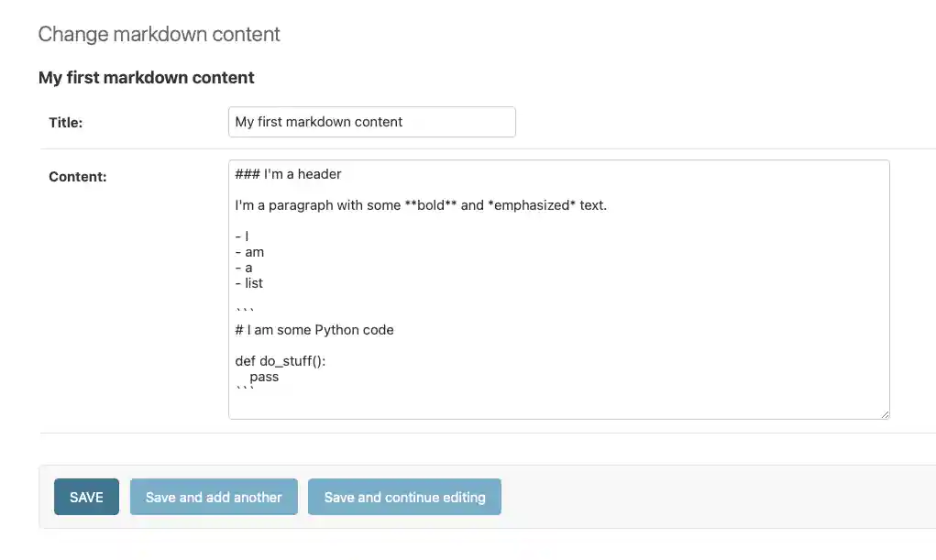Click the "# I am some Python code" comment line
The height and width of the screenshot is (560, 936).
[x=315, y=329]
